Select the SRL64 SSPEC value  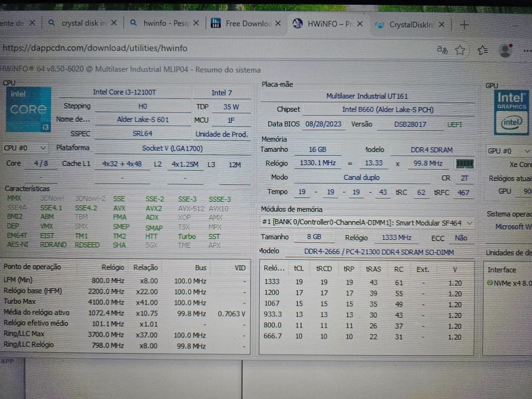click(143, 133)
